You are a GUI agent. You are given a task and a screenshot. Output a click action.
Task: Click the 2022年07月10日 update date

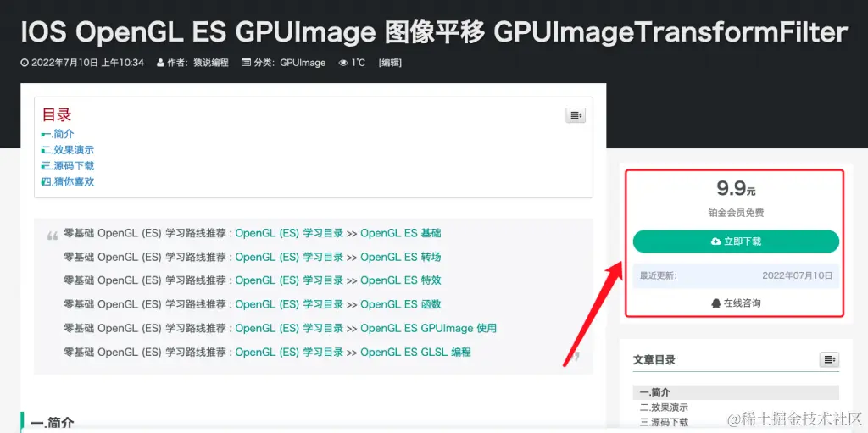(x=797, y=275)
